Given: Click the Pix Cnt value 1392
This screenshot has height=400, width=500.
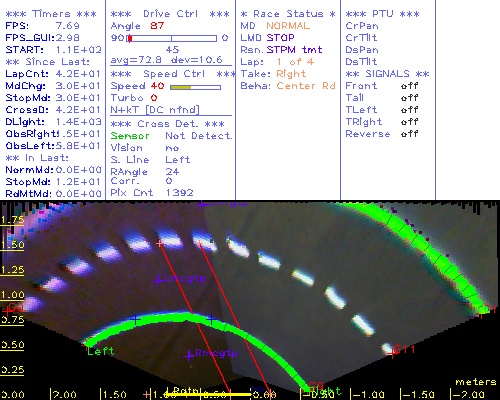Looking at the screenshot, I should coord(179,193).
